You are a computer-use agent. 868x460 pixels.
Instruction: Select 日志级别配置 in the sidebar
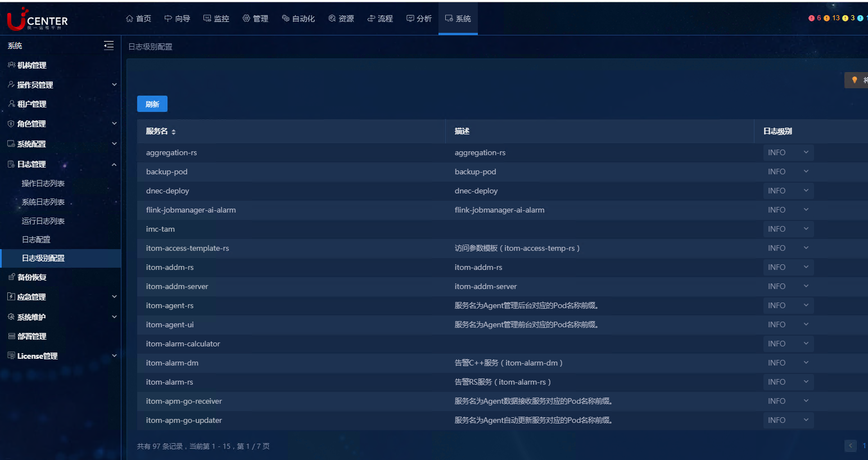pos(61,258)
